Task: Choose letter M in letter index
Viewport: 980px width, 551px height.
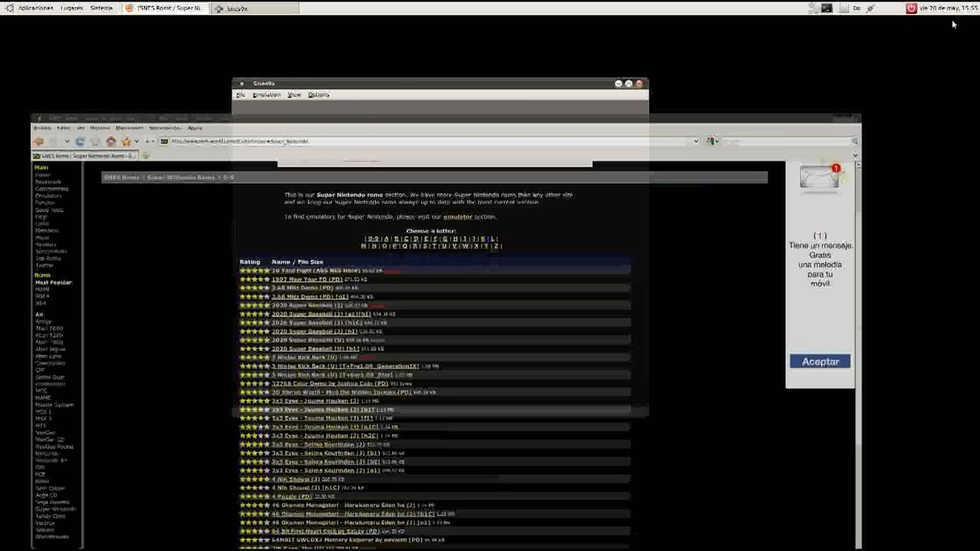Action: (x=364, y=246)
